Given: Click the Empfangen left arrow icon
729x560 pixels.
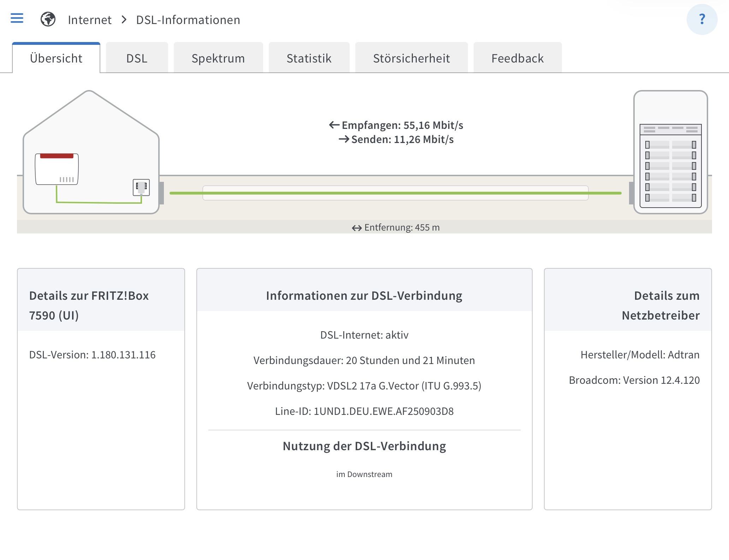Looking at the screenshot, I should coord(334,125).
